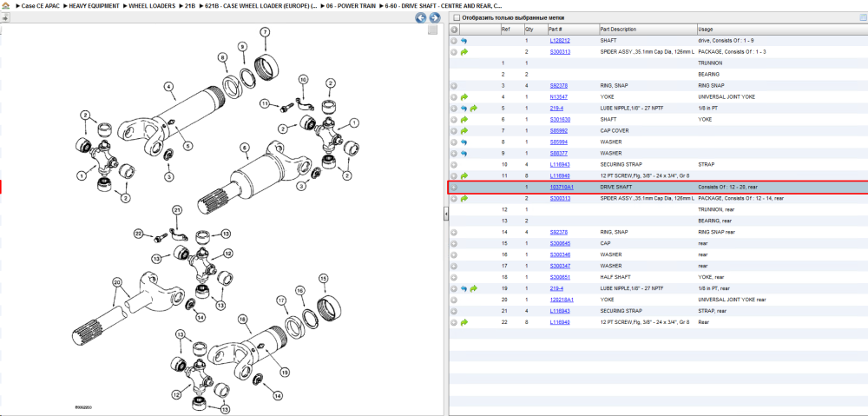The width and height of the screenshot is (868, 416).
Task: Click callout 6 in the diagram
Action: pos(244,148)
